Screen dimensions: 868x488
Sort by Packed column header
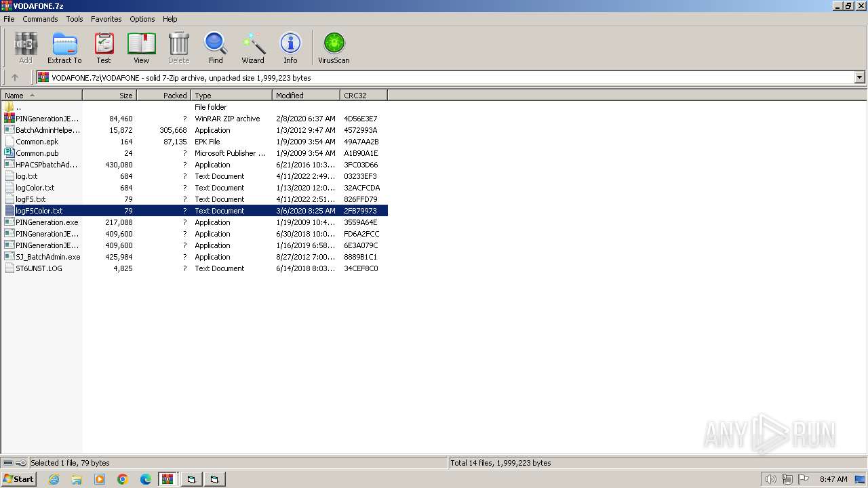coord(163,96)
